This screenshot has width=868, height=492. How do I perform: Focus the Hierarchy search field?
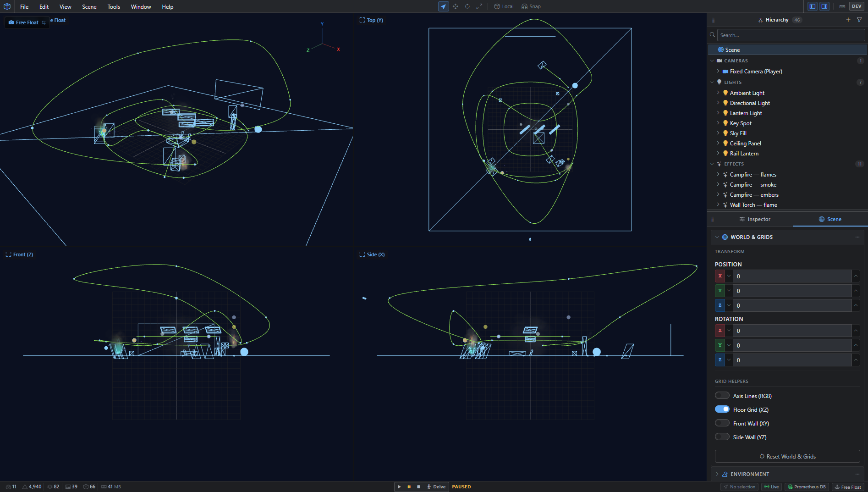pos(791,35)
